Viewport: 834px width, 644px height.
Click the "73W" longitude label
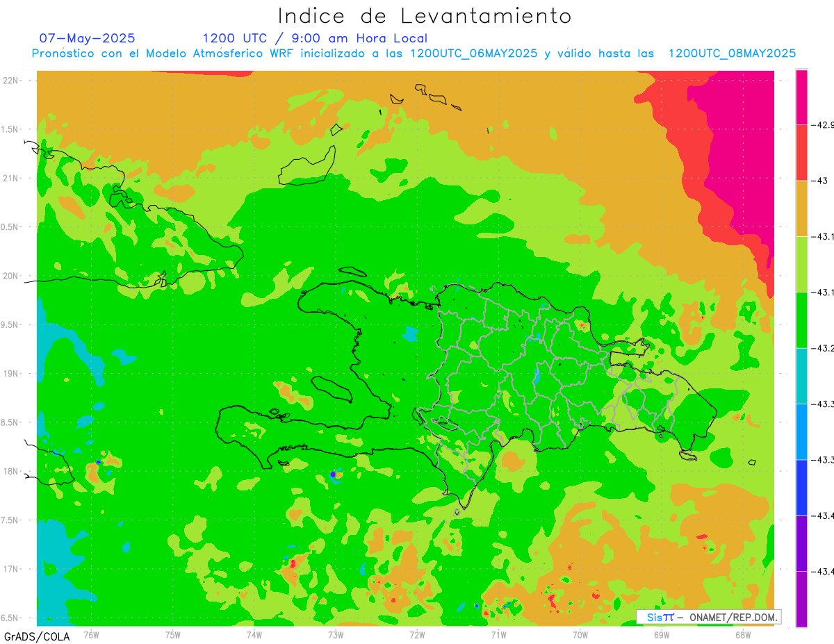(336, 634)
